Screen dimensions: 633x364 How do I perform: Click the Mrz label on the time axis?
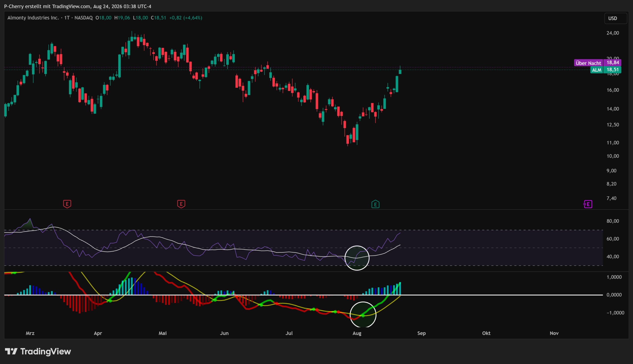(30, 333)
